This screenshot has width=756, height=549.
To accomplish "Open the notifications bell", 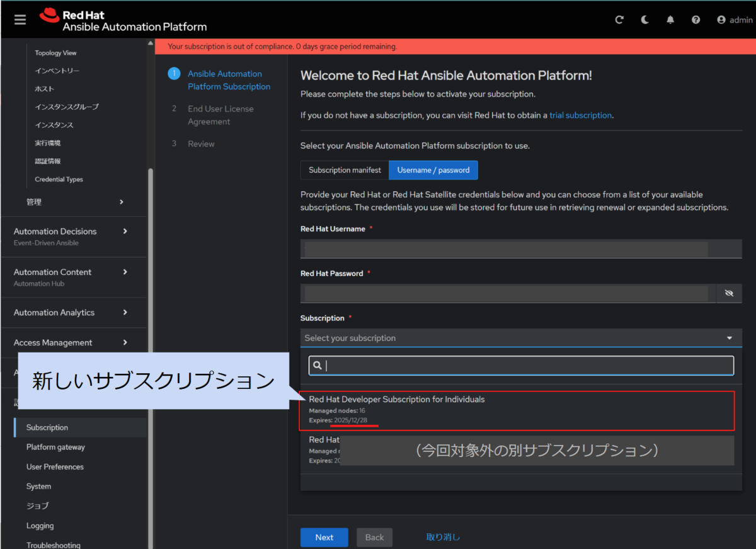I will click(x=670, y=20).
